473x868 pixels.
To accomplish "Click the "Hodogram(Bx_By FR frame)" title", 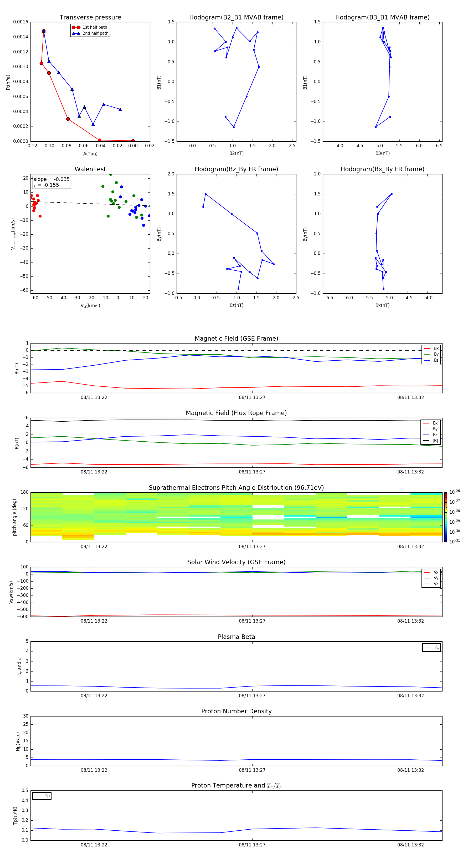I will (x=382, y=169).
